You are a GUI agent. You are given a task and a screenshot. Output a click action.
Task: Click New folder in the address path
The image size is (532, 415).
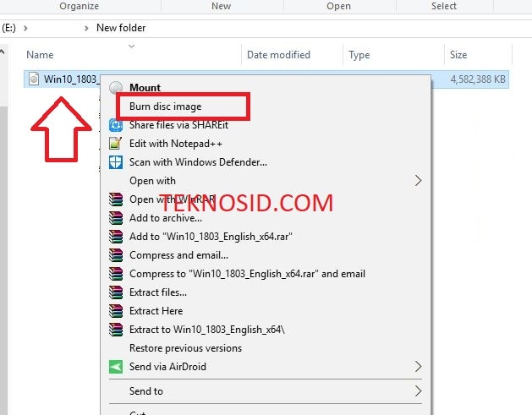121,28
